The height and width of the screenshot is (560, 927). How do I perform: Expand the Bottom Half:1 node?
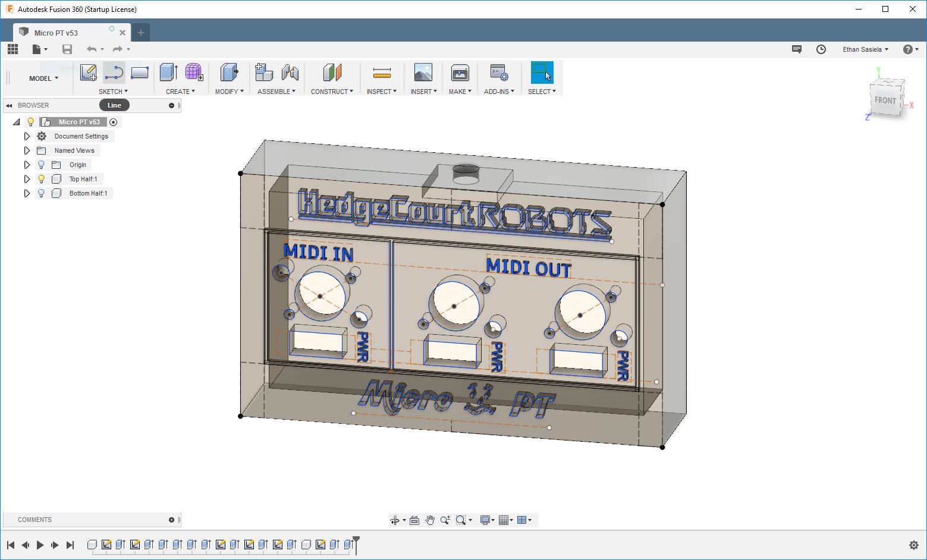27,193
